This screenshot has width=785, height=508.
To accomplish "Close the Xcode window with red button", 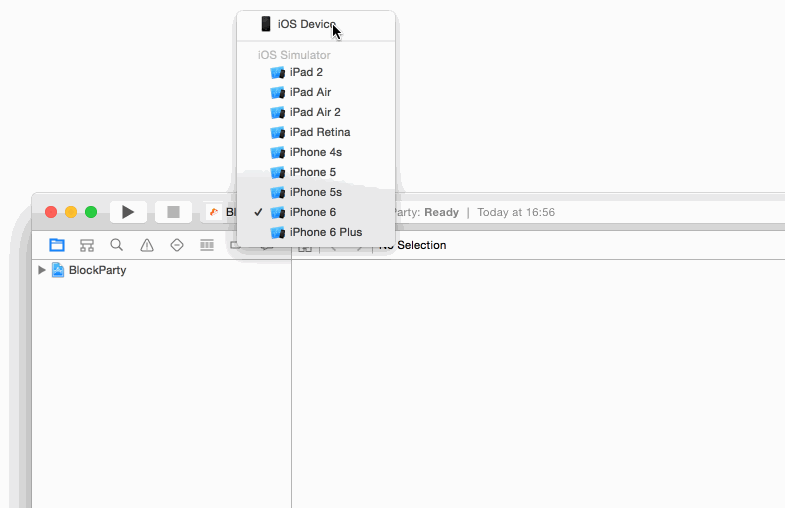I will click(51, 212).
